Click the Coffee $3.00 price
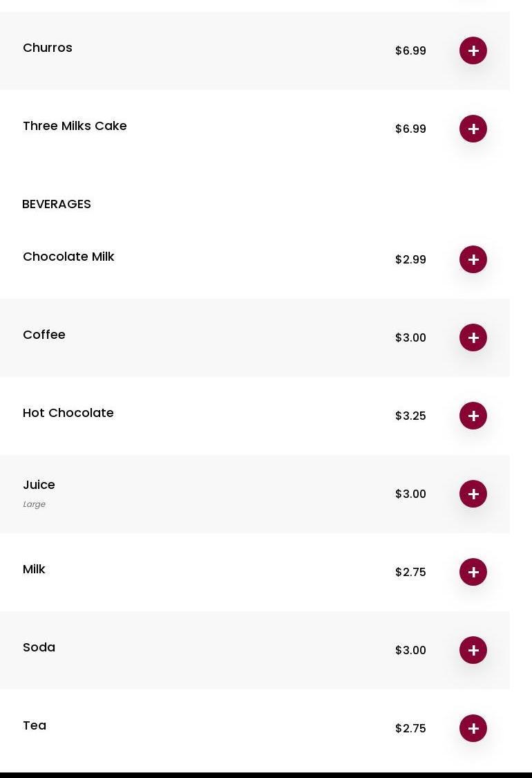Image resolution: width=532 pixels, height=778 pixels. click(x=410, y=338)
